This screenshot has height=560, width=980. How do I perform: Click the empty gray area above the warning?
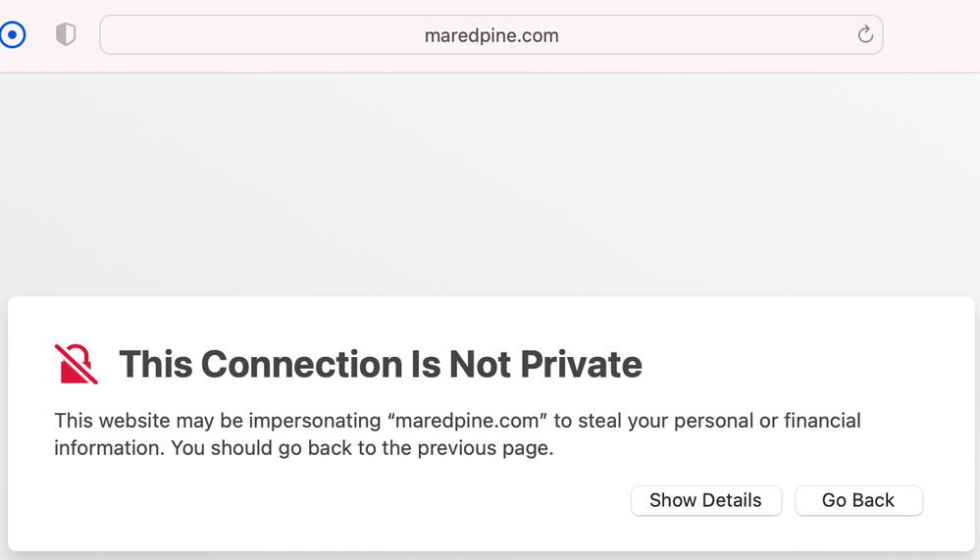tap(490, 186)
